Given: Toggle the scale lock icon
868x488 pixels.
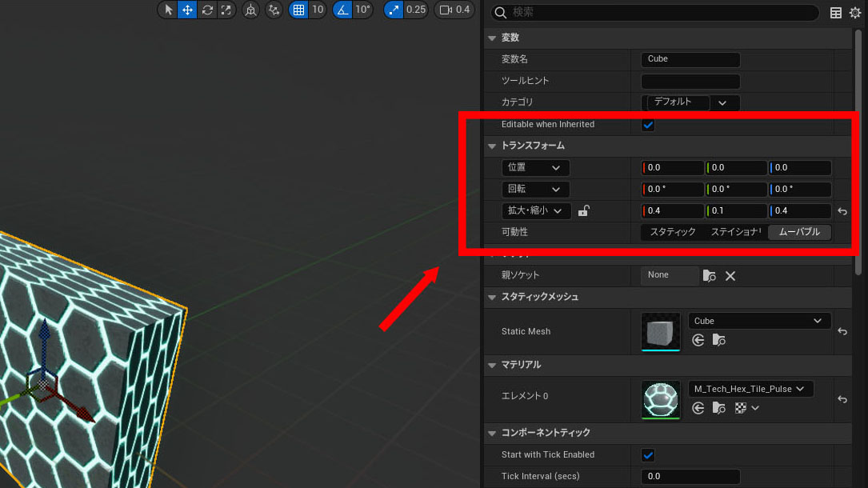Looking at the screenshot, I should point(584,211).
